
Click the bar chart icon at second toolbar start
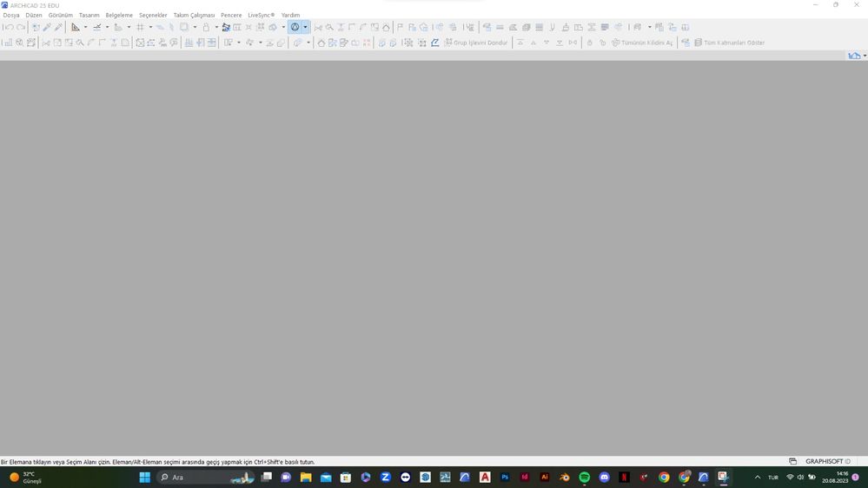(x=8, y=43)
